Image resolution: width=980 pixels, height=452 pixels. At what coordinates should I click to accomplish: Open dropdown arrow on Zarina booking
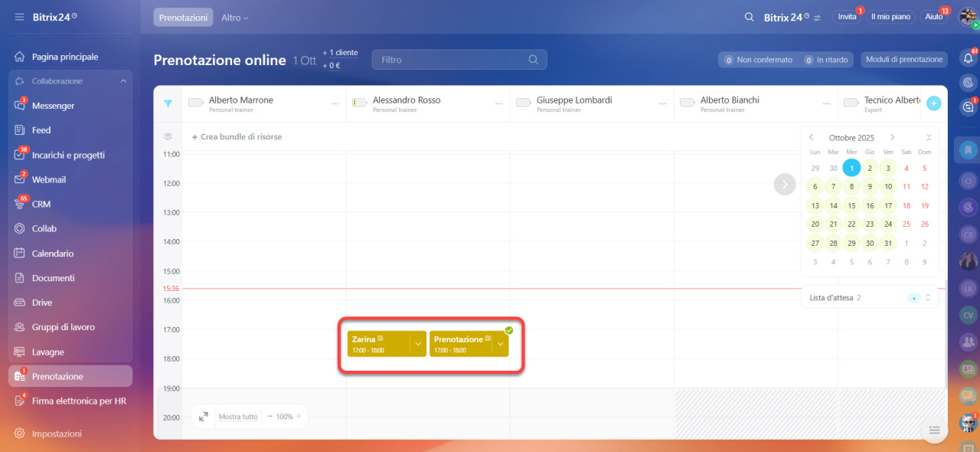[418, 345]
